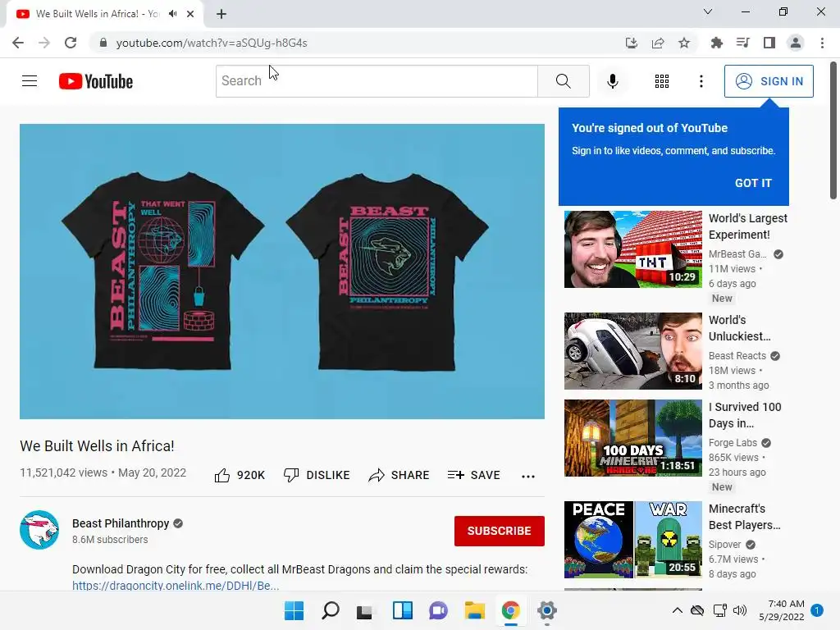Image resolution: width=840 pixels, height=630 pixels.
Task: Open the Beast Philanthropy channel name link
Action: (x=121, y=523)
